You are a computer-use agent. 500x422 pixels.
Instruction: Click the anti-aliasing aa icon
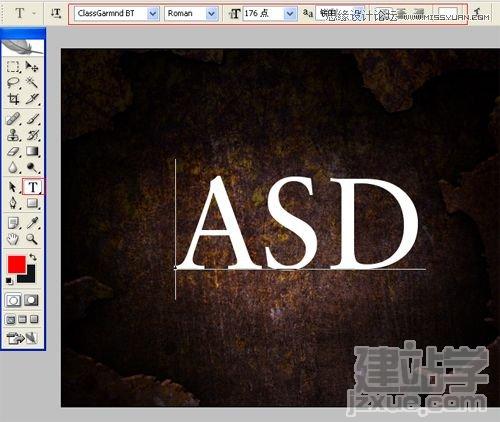pos(308,13)
